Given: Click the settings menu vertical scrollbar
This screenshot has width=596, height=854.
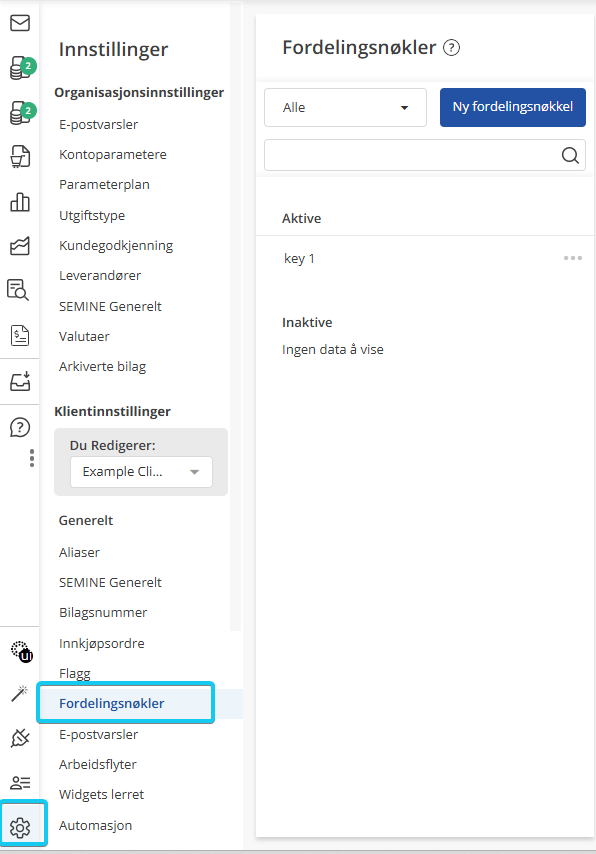Looking at the screenshot, I should pos(235,316).
